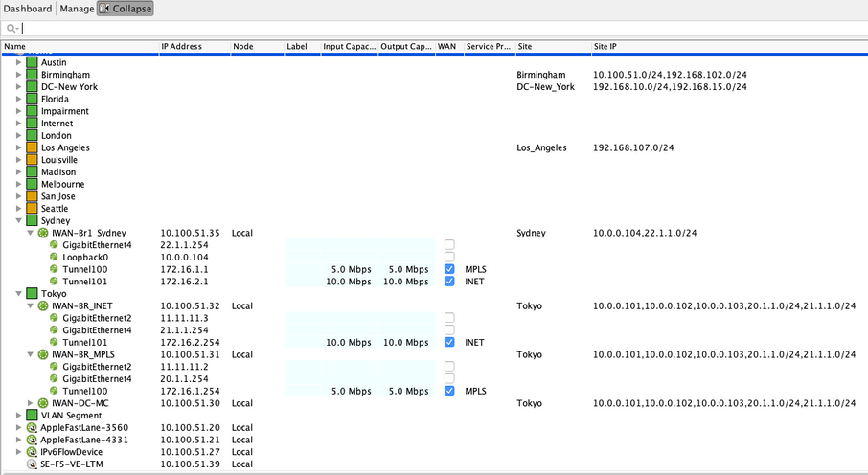Viewport: 868px width, 475px height.
Task: Click the green Sydney group icon
Action: point(33,221)
